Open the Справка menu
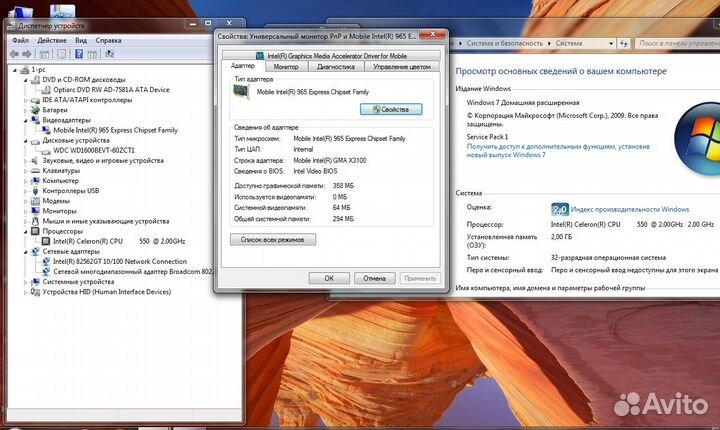720x430 pixels. tap(108, 40)
